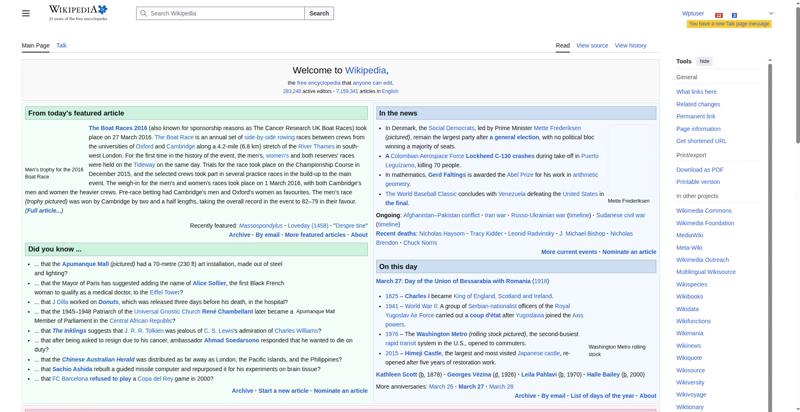Open the What links here link
Screen dimensions: 800x412
[x=696, y=91]
